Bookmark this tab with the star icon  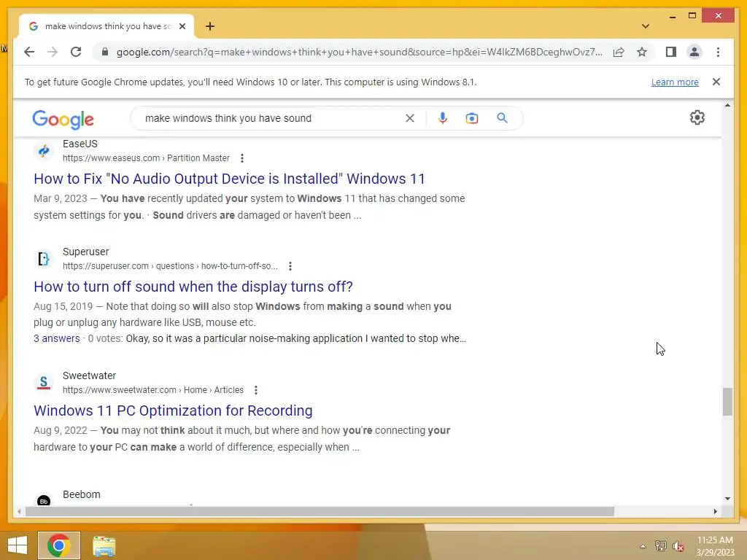[642, 52]
